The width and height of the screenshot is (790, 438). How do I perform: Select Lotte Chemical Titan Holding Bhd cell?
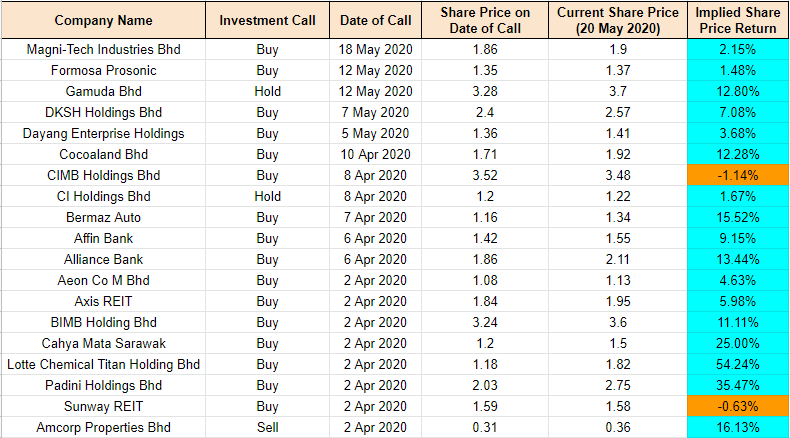coord(104,364)
